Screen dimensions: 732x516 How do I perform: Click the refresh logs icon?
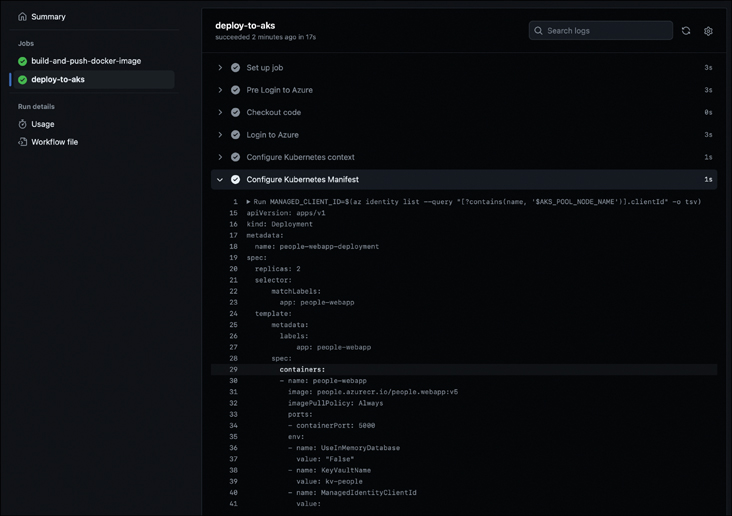(x=686, y=31)
